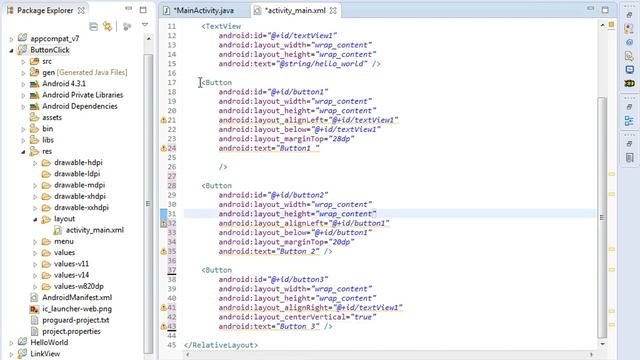Click the warning marker on line 21
The width and height of the screenshot is (640, 360).
point(163,120)
